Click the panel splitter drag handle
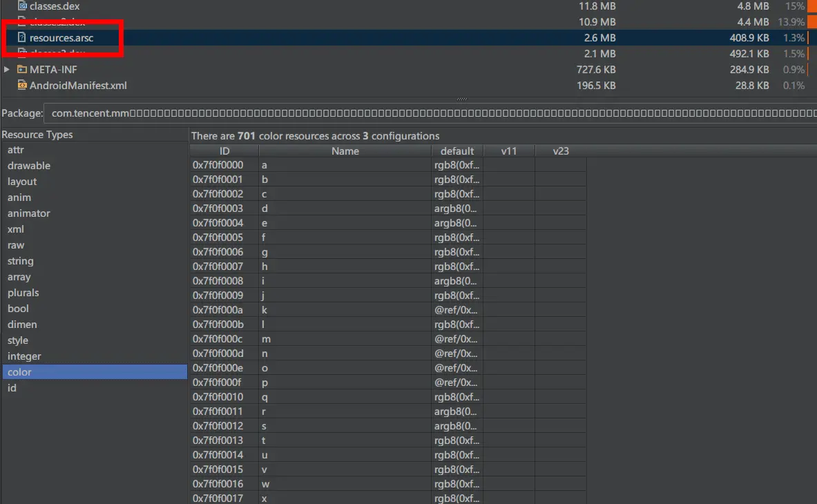817x504 pixels. click(x=461, y=99)
